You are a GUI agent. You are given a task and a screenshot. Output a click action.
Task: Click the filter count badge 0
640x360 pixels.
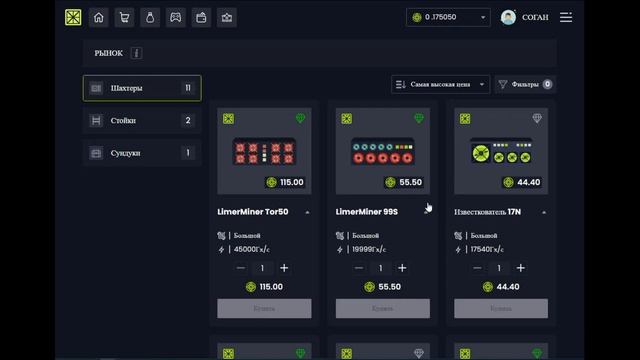pyautogui.click(x=547, y=84)
